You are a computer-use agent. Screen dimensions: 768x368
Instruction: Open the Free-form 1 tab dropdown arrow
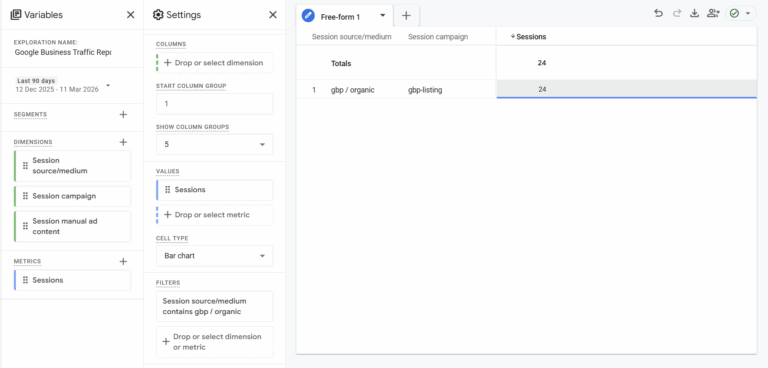pos(383,16)
